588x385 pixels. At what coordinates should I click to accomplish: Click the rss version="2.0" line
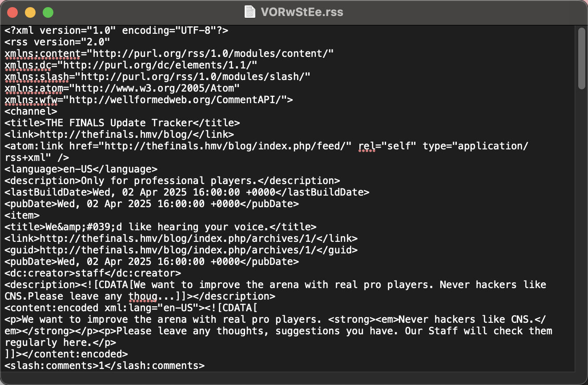point(57,42)
